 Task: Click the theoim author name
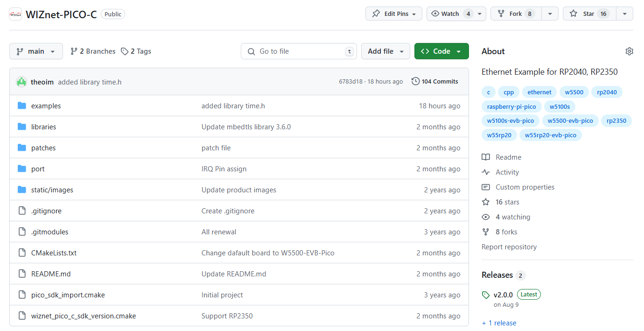click(42, 82)
